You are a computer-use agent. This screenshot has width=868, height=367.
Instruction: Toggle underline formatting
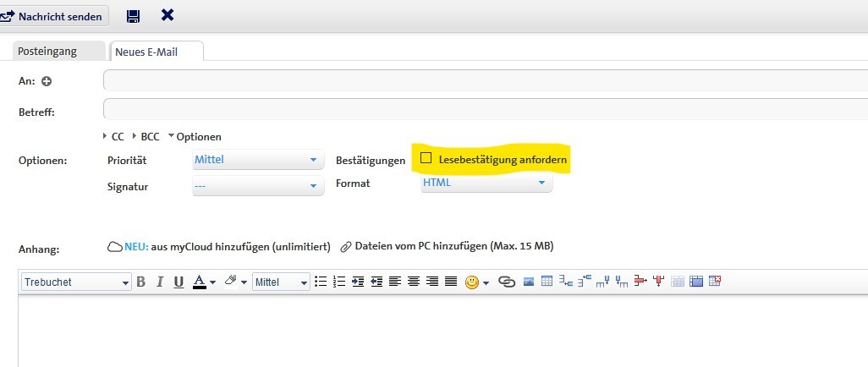[179, 282]
